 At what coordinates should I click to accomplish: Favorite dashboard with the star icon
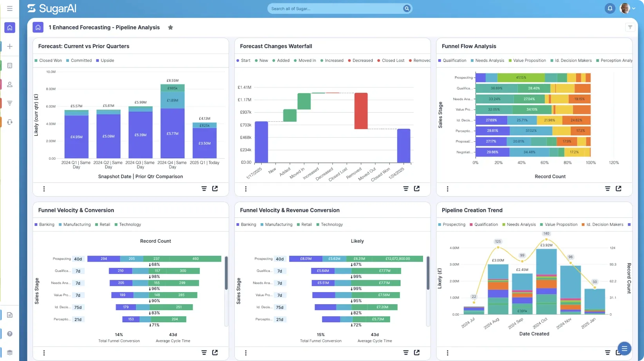click(x=170, y=27)
